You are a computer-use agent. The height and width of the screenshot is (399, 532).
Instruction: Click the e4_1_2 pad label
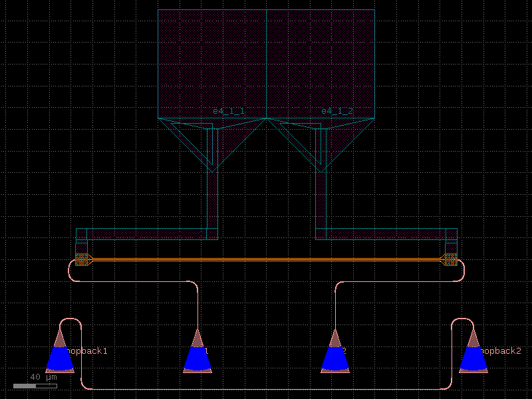(337, 111)
